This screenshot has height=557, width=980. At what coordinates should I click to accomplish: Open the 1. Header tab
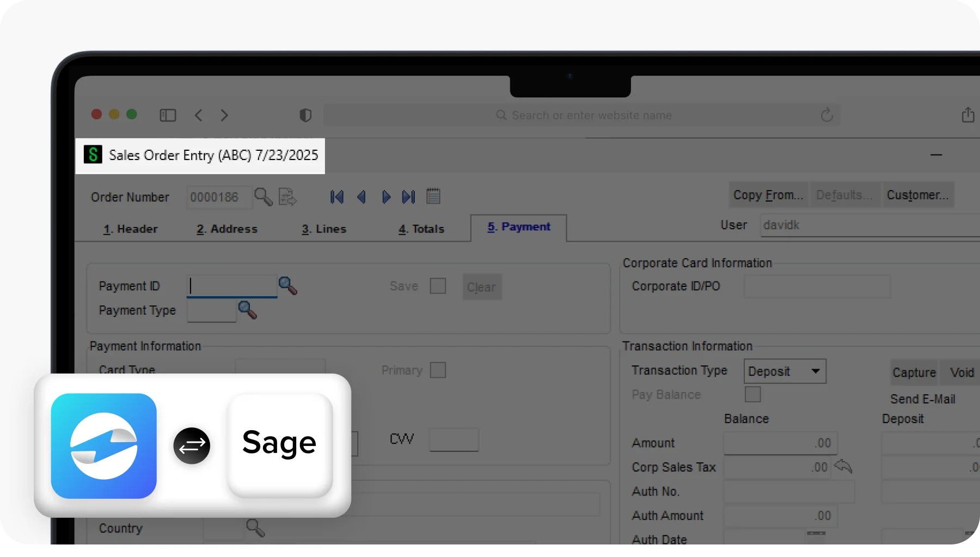pos(131,229)
